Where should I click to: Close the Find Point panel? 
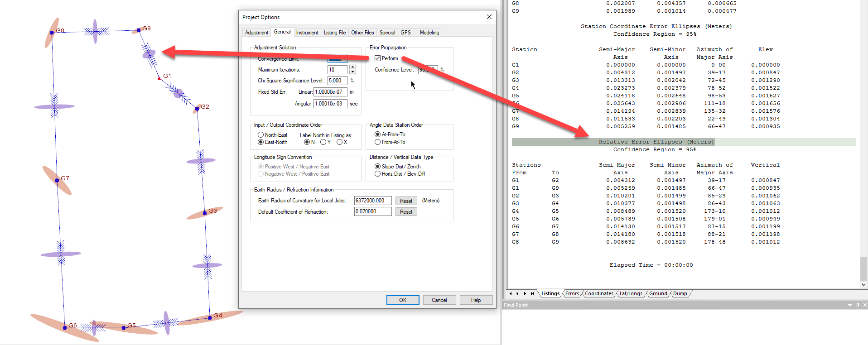coord(865,305)
